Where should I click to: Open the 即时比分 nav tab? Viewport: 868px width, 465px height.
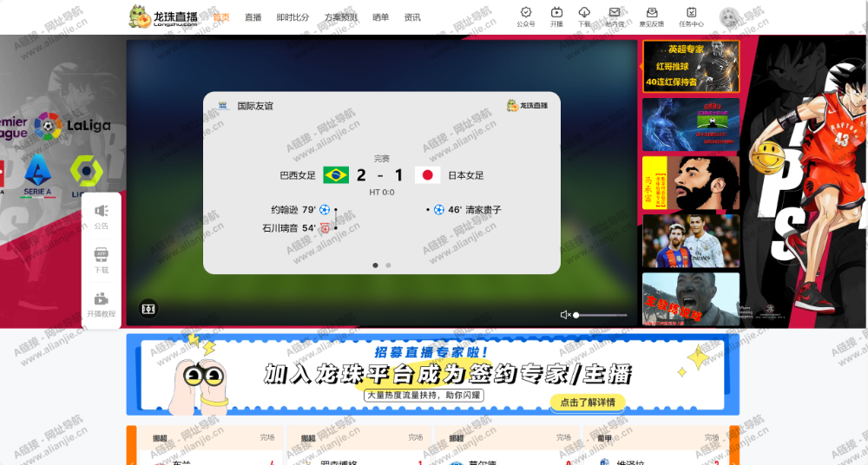[293, 17]
